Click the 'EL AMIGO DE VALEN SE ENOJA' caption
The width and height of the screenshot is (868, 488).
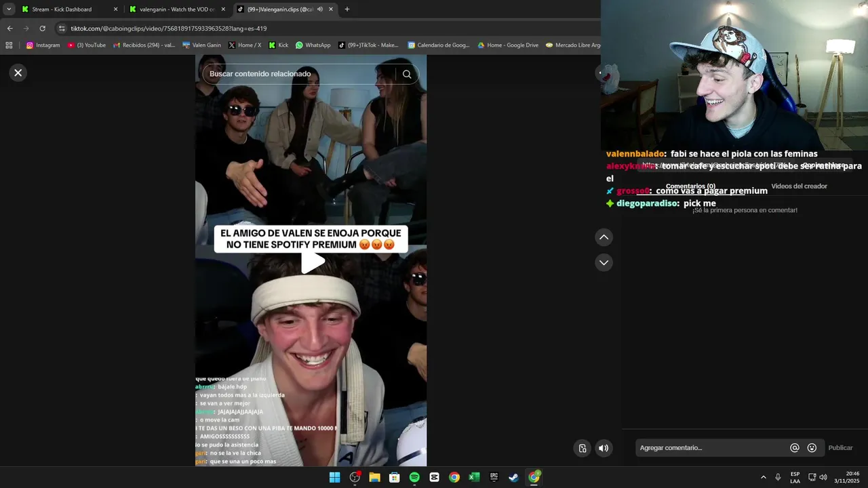tap(311, 239)
